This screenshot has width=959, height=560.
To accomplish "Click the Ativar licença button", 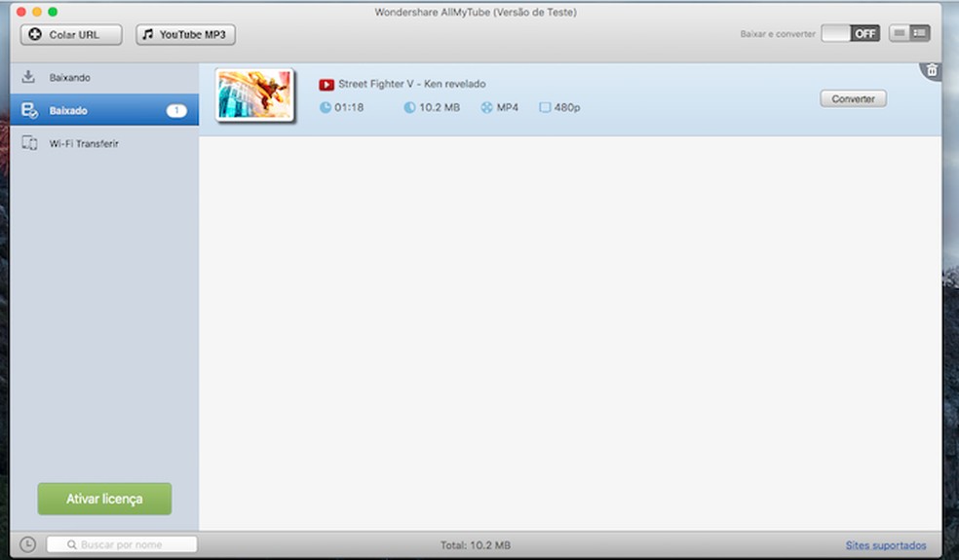I will pyautogui.click(x=104, y=499).
